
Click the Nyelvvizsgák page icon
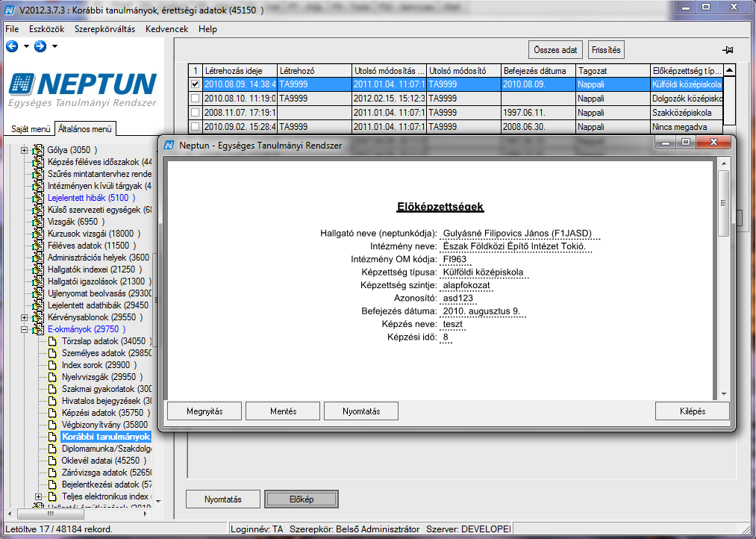pyautogui.click(x=52, y=377)
